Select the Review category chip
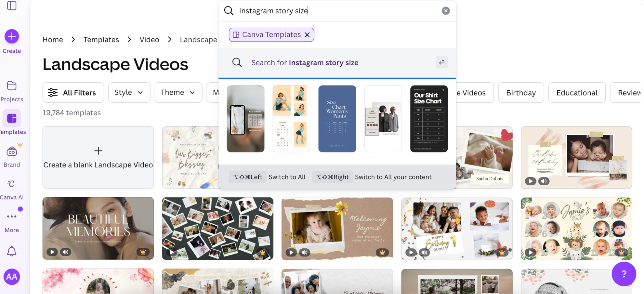644x294 pixels. (626, 93)
